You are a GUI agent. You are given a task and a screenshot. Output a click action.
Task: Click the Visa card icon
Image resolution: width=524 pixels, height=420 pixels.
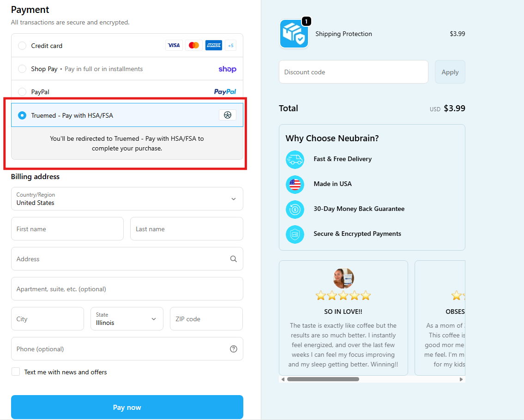[x=174, y=45]
